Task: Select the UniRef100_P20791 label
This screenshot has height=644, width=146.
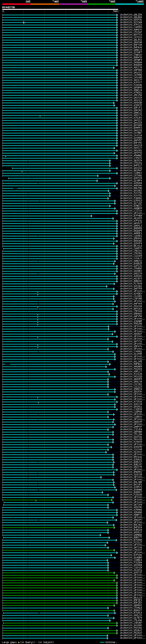Action: (x=131, y=196)
